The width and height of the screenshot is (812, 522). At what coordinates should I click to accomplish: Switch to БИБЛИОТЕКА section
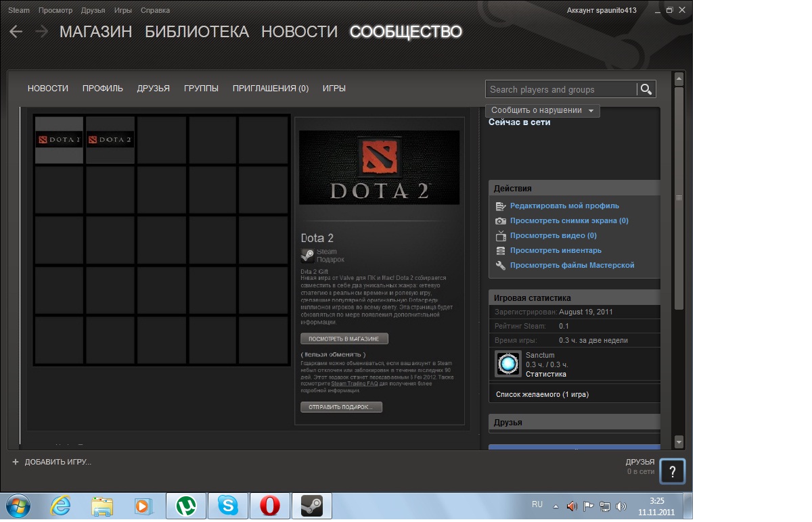point(197,32)
